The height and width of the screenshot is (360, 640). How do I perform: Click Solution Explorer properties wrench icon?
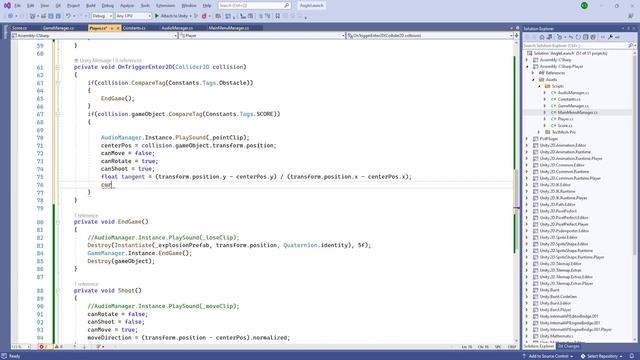tap(610, 37)
